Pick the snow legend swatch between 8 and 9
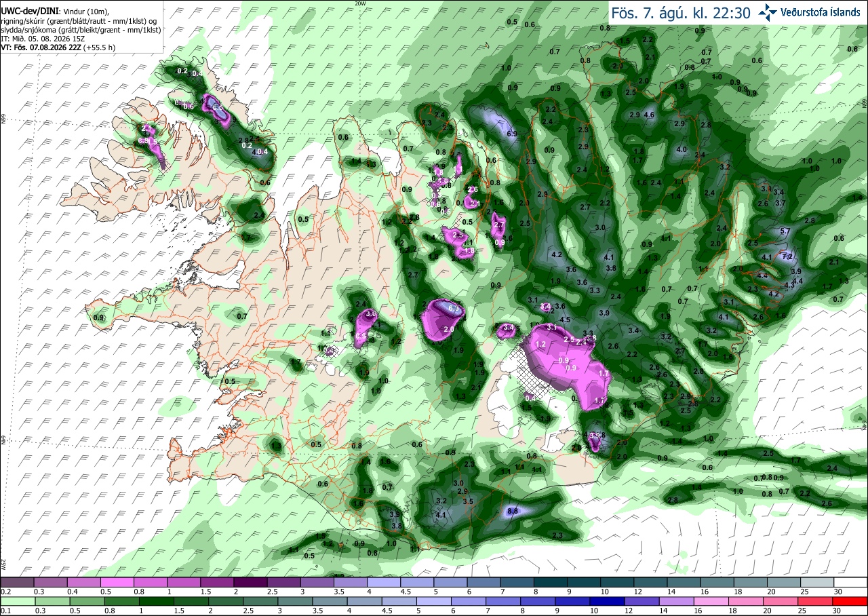Viewport: 868px width, 616px height. tap(551, 582)
